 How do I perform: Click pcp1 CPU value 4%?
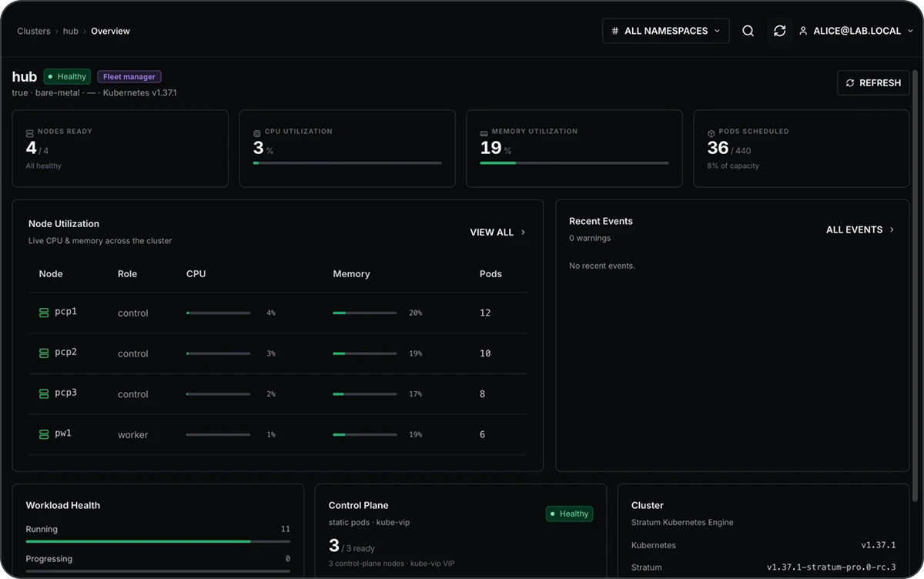pos(271,313)
